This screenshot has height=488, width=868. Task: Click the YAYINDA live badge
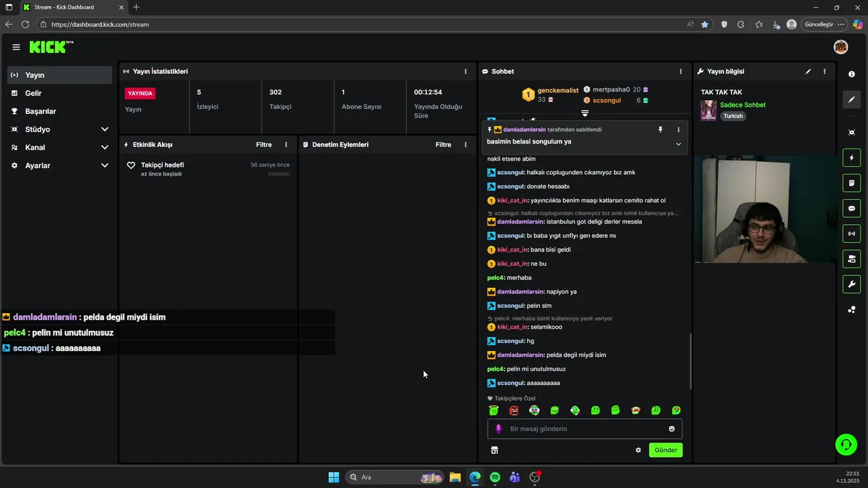[x=140, y=94]
